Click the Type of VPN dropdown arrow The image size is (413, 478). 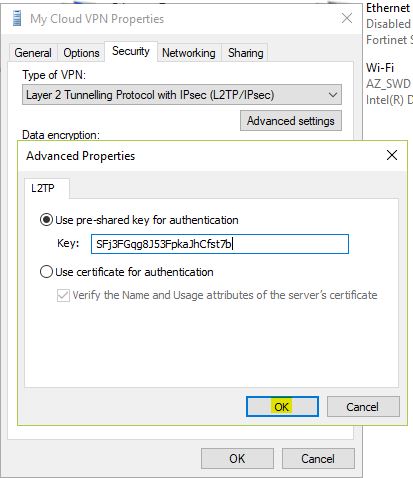tap(332, 95)
